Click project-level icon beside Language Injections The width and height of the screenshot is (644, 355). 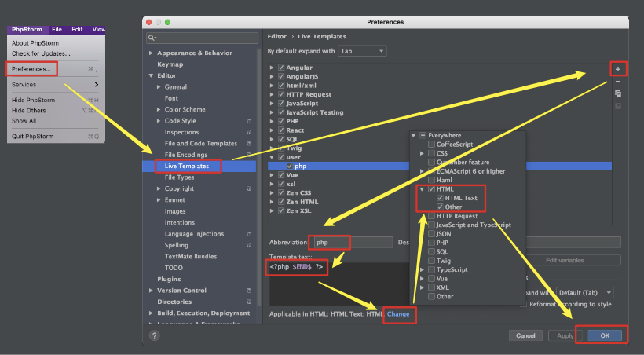click(249, 234)
